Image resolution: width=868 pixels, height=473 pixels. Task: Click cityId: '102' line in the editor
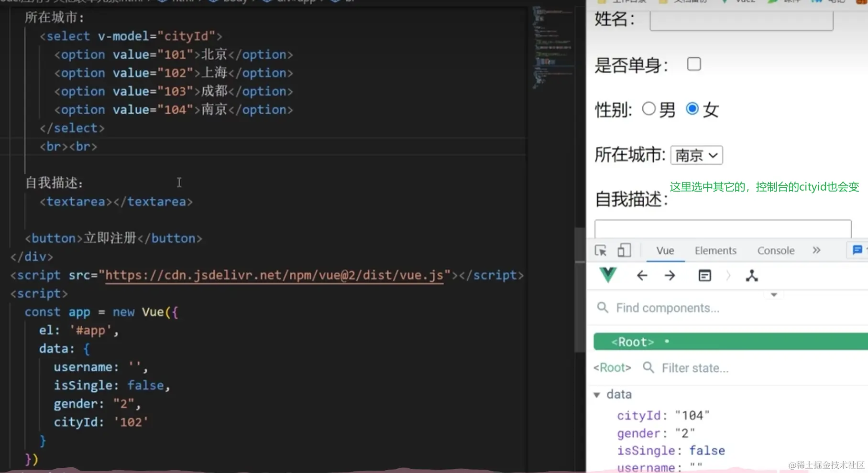point(101,422)
